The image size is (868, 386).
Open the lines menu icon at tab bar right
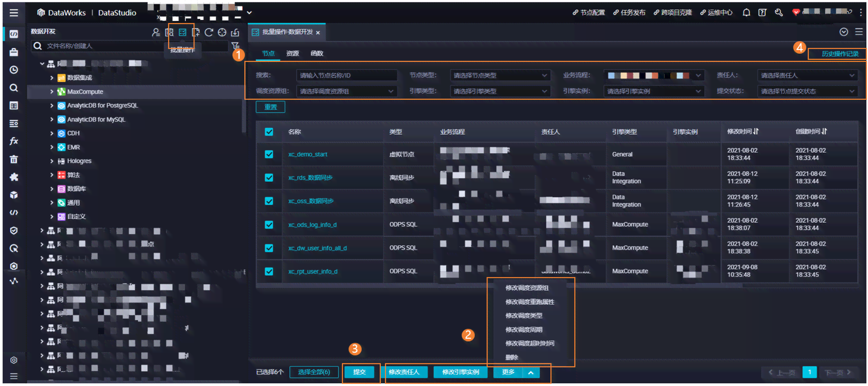pyautogui.click(x=859, y=32)
